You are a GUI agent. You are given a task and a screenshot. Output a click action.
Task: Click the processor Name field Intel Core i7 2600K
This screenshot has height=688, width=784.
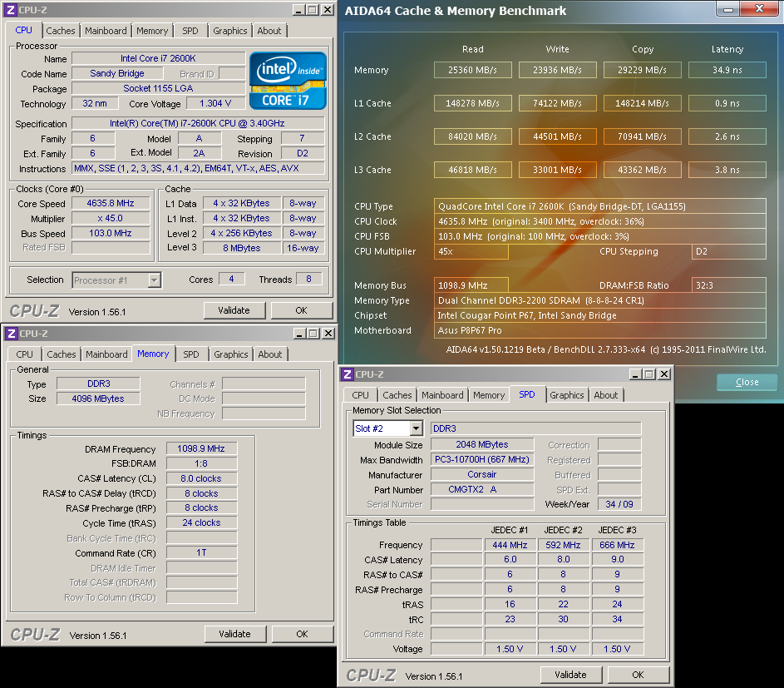tap(159, 58)
